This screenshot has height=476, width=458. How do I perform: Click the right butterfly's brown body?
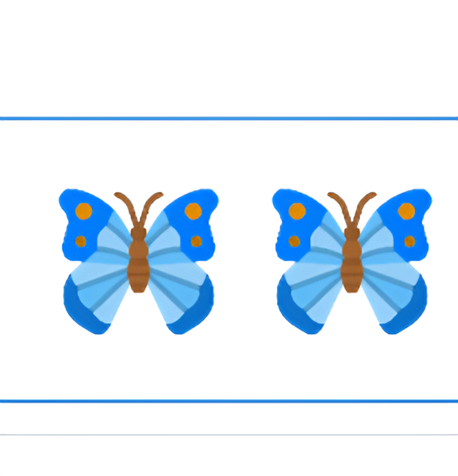coord(352,260)
